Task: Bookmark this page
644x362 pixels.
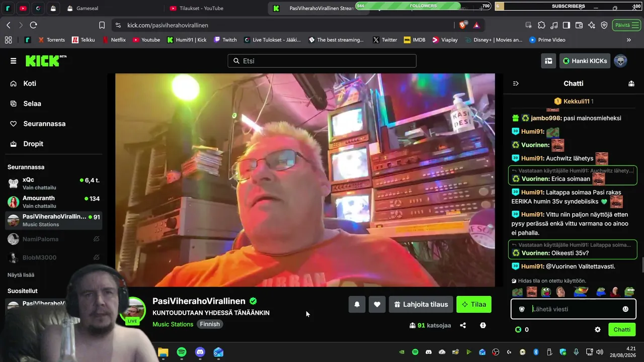Action: [x=102, y=25]
